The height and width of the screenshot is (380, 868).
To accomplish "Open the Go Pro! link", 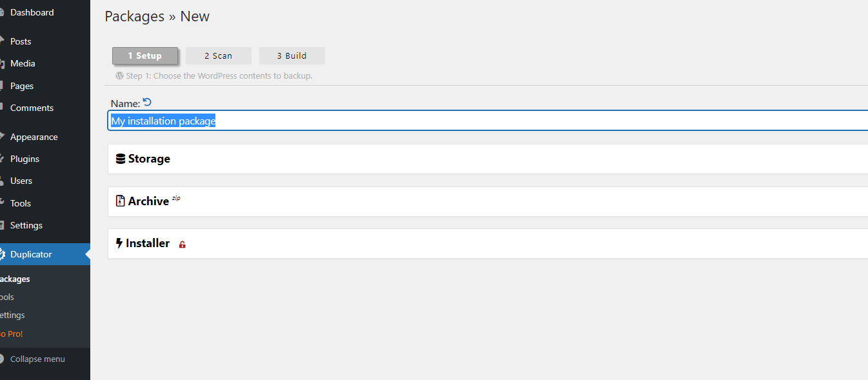I will pos(12,334).
